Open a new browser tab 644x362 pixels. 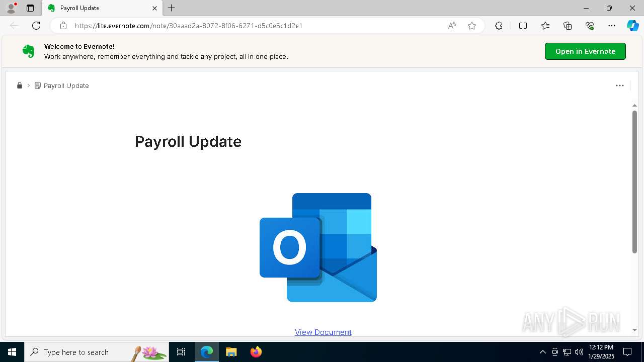point(172,8)
